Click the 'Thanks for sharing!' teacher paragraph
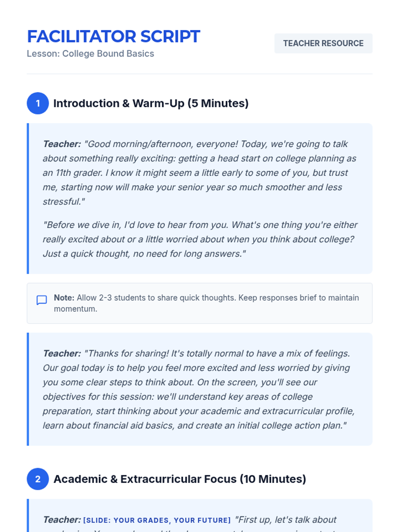This screenshot has height=532, width=399. pos(199,389)
